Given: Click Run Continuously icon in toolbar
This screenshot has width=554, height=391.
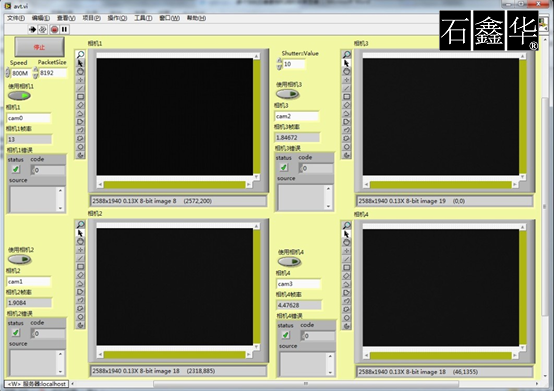Looking at the screenshot, I should [x=43, y=29].
